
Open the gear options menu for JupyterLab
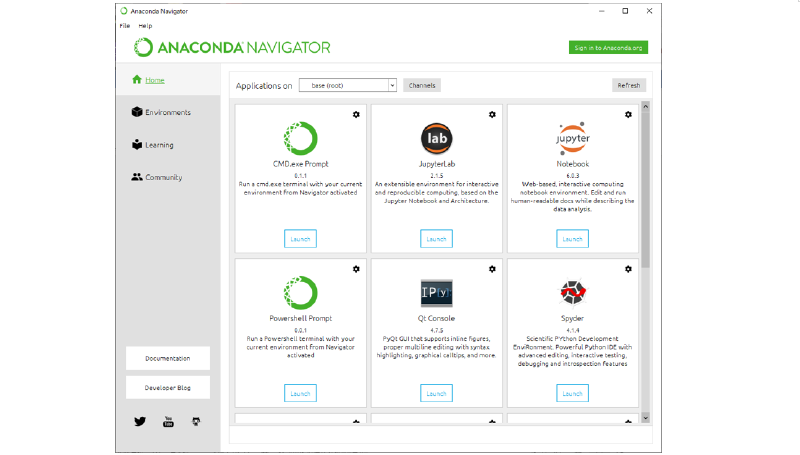(492, 115)
